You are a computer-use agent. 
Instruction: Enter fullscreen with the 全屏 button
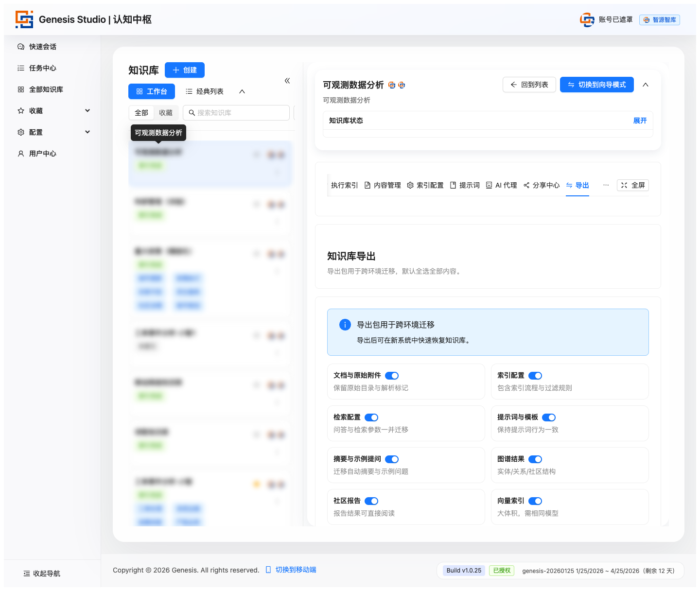pos(632,185)
